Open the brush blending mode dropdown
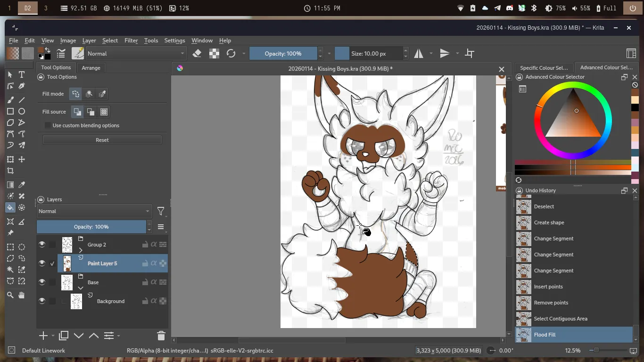644x362 pixels. pos(136,53)
